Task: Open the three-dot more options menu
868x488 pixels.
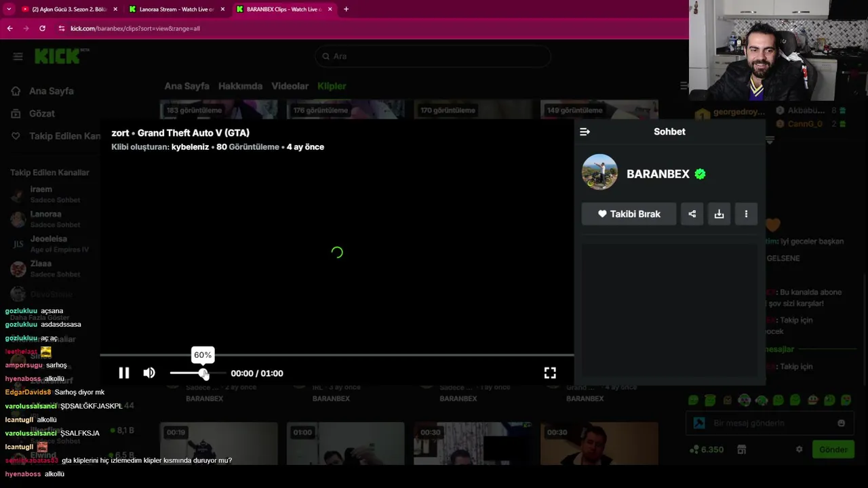Action: click(x=747, y=213)
